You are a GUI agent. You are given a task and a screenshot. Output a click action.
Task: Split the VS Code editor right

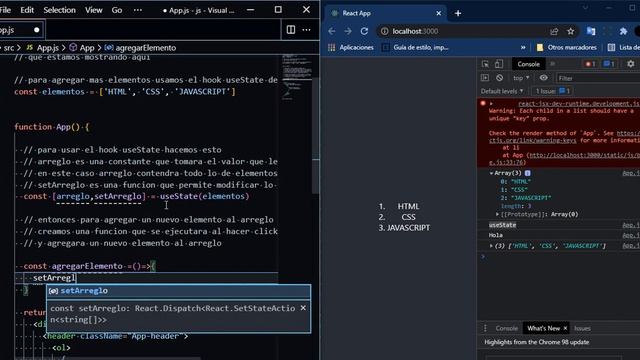point(291,29)
